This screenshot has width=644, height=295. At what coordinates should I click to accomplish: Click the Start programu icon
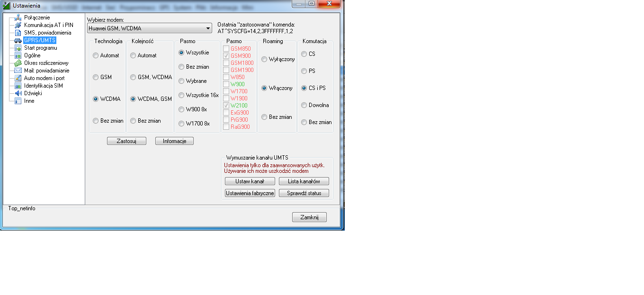(x=18, y=48)
